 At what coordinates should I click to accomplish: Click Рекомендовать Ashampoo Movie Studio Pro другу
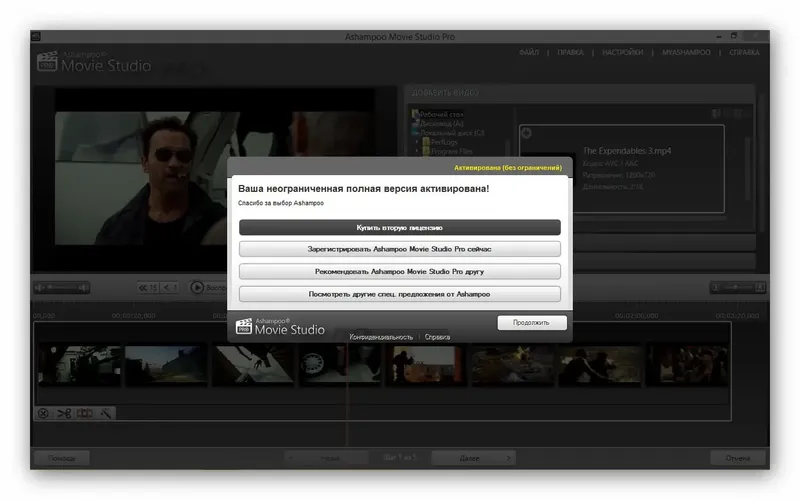coord(399,271)
